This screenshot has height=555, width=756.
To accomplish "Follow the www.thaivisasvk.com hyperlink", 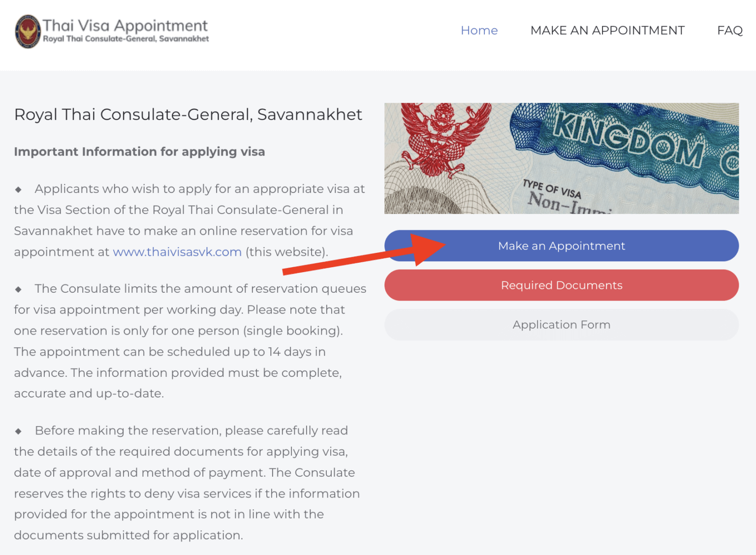I will point(177,252).
